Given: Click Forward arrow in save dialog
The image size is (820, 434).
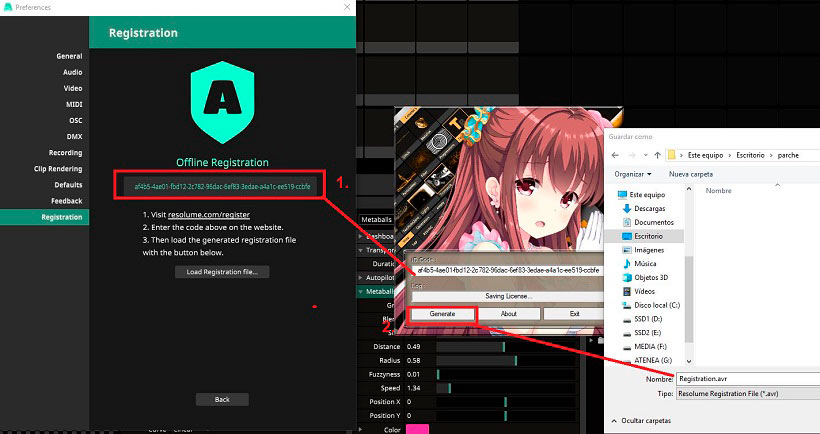Looking at the screenshot, I should [633, 155].
